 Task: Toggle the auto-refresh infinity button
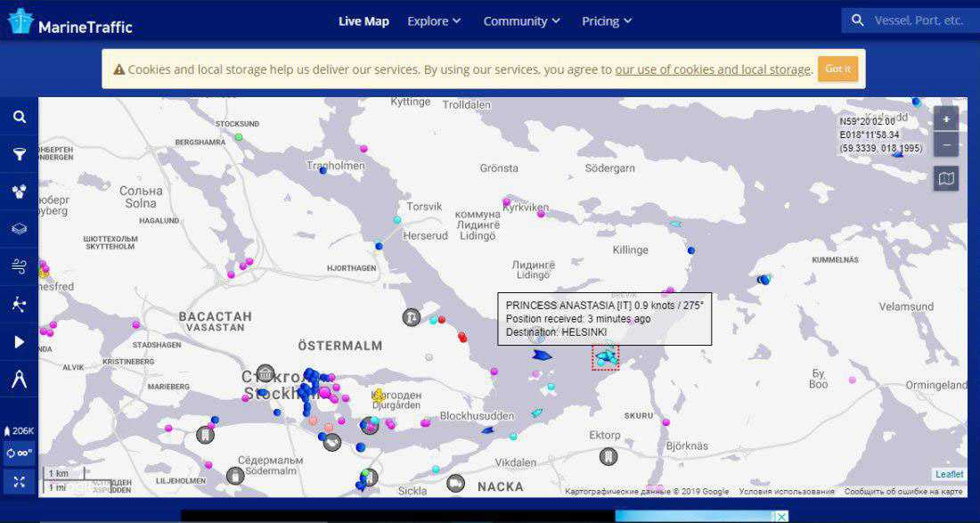[x=20, y=453]
